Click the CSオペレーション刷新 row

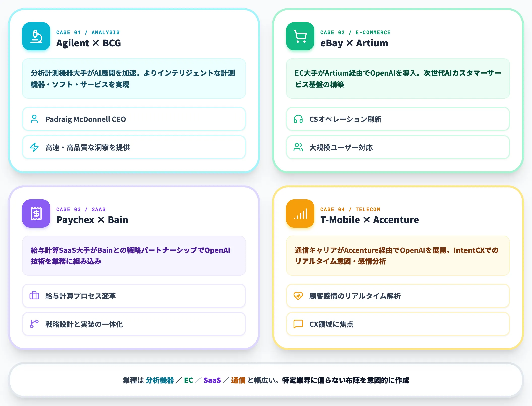pyautogui.click(x=398, y=119)
